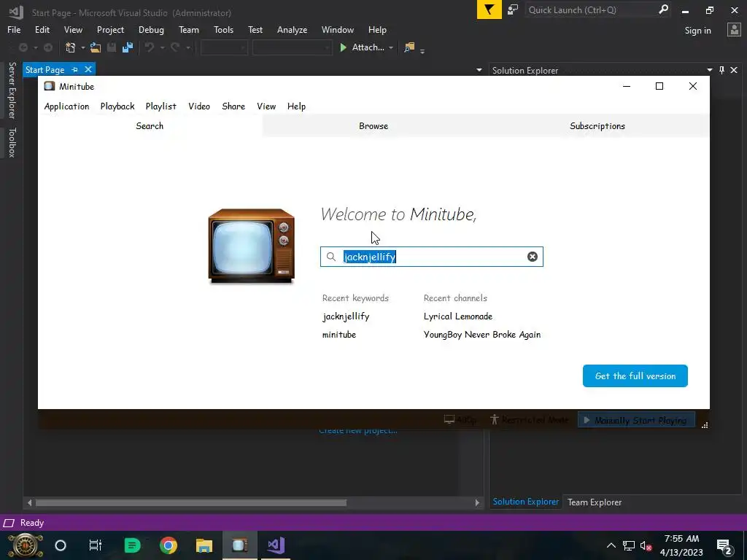Click the magnifier icon in Minitube search field
747x560 pixels.
point(330,257)
